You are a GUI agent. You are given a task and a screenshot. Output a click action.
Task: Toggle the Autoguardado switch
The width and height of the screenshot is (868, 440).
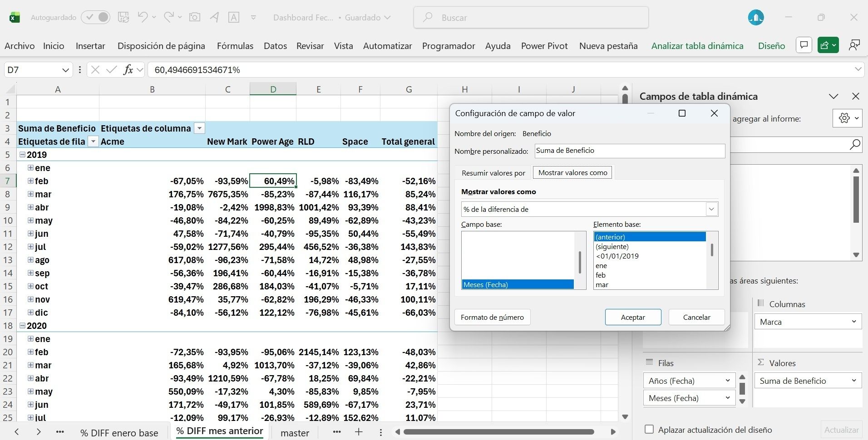(x=96, y=18)
